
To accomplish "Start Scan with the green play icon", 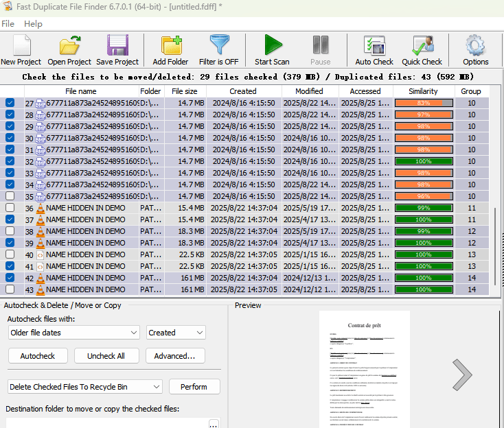I will coord(273,45).
